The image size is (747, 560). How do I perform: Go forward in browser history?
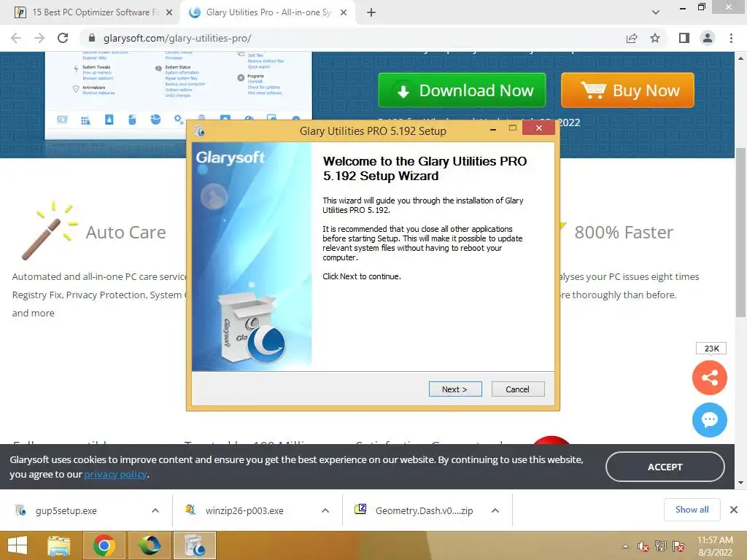pyautogui.click(x=39, y=38)
